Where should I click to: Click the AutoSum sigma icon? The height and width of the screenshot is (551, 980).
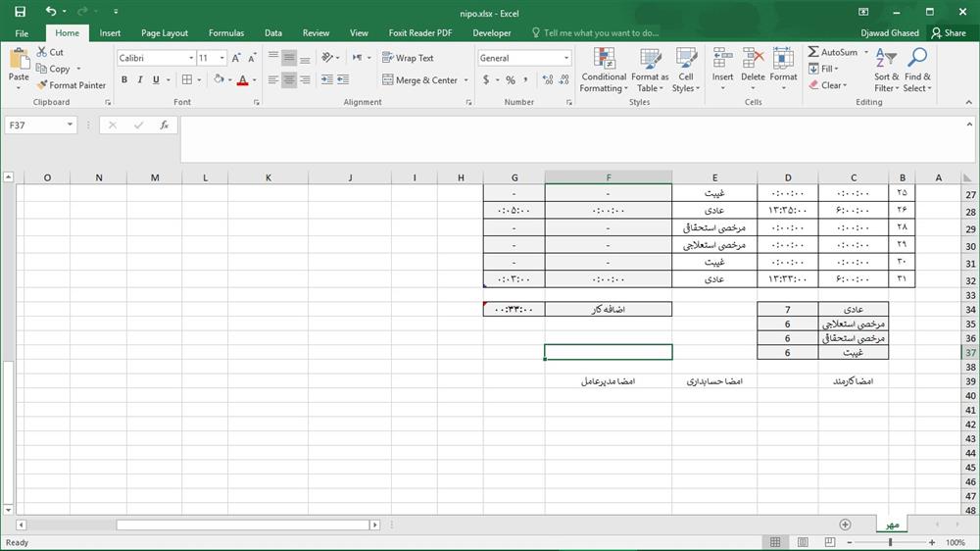coord(813,52)
